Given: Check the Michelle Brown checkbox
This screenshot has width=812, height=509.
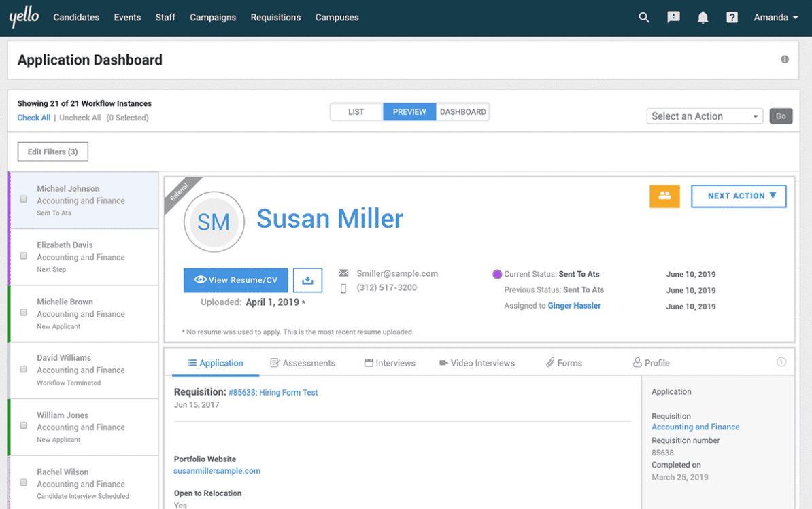Looking at the screenshot, I should [23, 313].
